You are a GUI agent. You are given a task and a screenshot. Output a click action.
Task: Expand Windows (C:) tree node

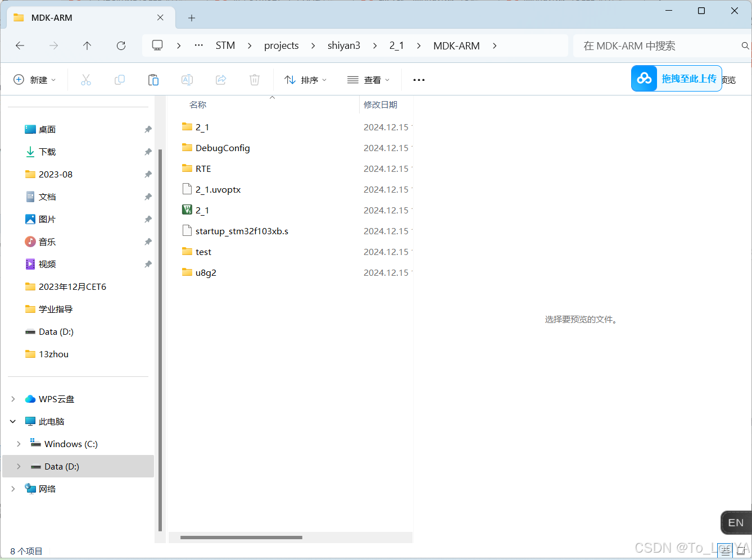click(x=19, y=444)
